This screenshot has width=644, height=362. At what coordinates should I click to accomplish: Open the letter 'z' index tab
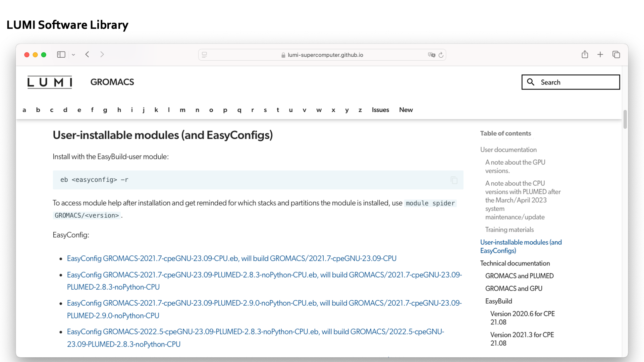[360, 110]
